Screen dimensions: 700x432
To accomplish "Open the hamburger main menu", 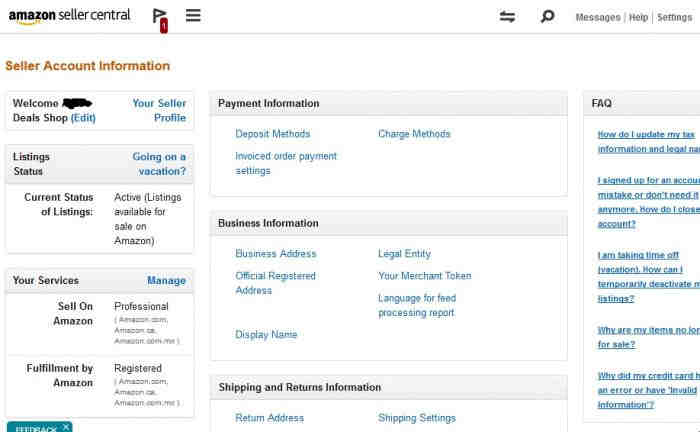I will point(193,16).
